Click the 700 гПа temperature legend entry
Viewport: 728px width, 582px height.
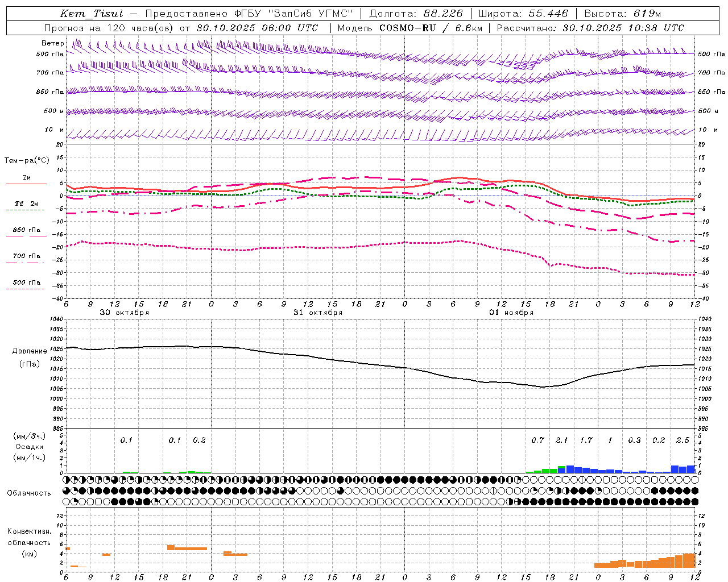(x=26, y=256)
